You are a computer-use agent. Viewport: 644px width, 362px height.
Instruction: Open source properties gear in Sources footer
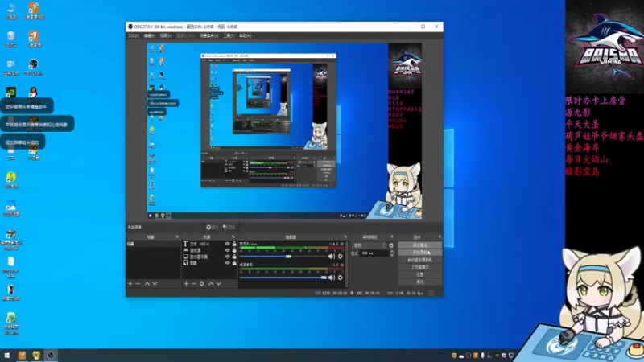(x=202, y=284)
